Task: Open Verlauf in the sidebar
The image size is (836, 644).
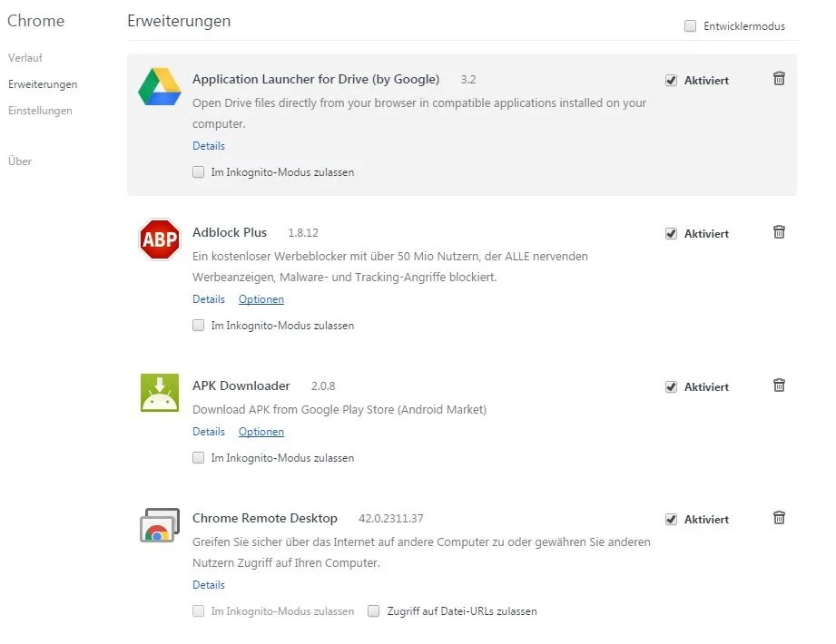Action: [25, 58]
